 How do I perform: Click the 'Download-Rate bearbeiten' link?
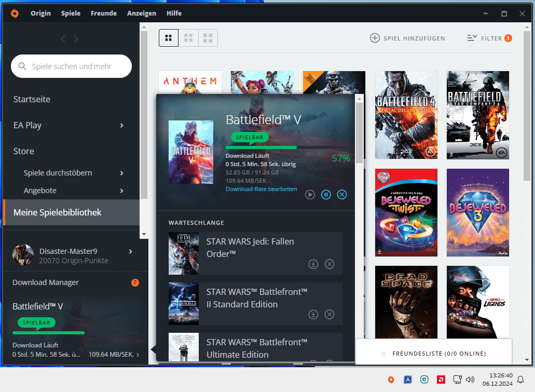pyautogui.click(x=261, y=189)
